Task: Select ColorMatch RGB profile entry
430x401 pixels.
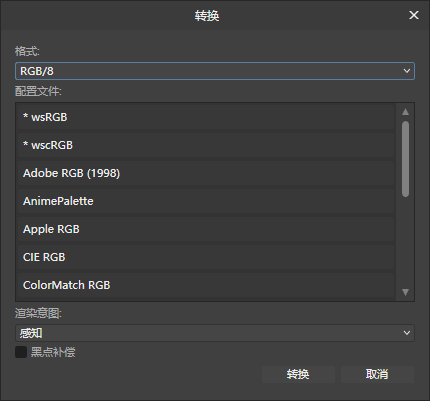Action: click(x=206, y=285)
